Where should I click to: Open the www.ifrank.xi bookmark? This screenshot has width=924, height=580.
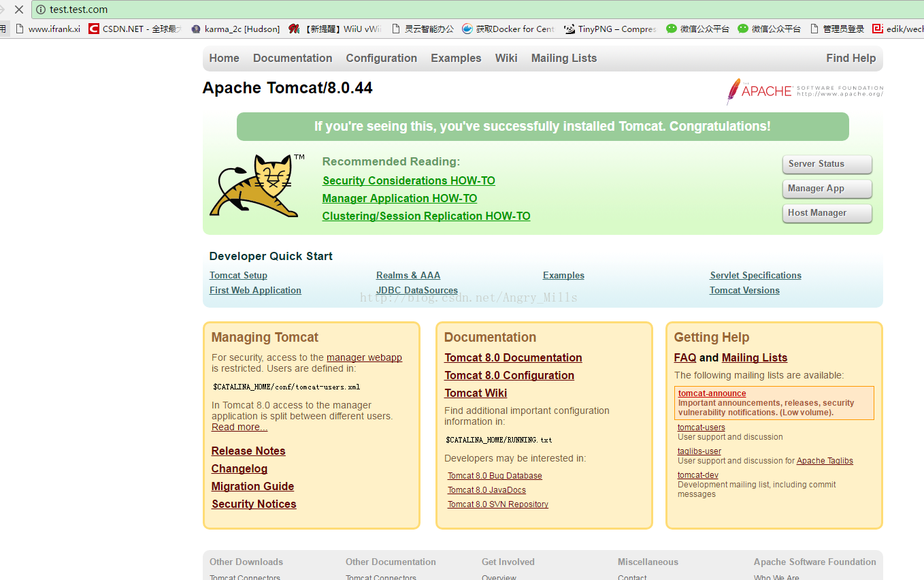pyautogui.click(x=48, y=29)
